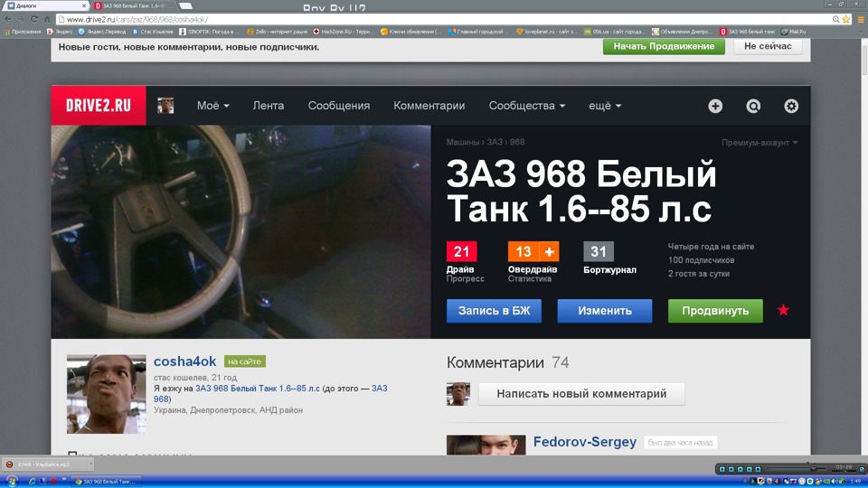
Task: Open a new browser tab
Action: tap(185, 5)
